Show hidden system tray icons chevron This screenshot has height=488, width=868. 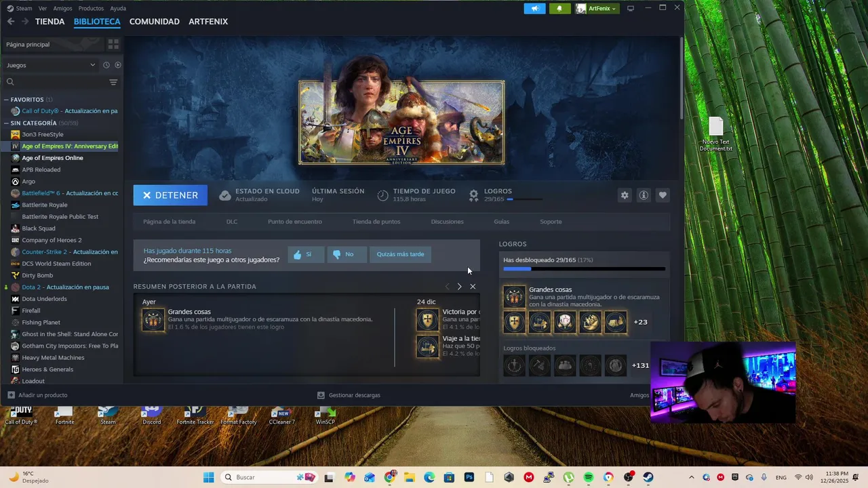pyautogui.click(x=692, y=477)
